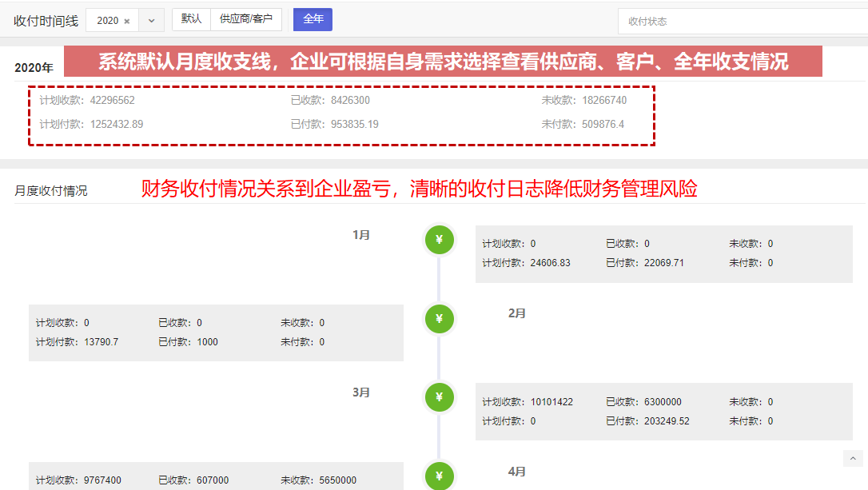Open the year dropdown arrow
This screenshot has height=490, width=868.
pos(151,21)
